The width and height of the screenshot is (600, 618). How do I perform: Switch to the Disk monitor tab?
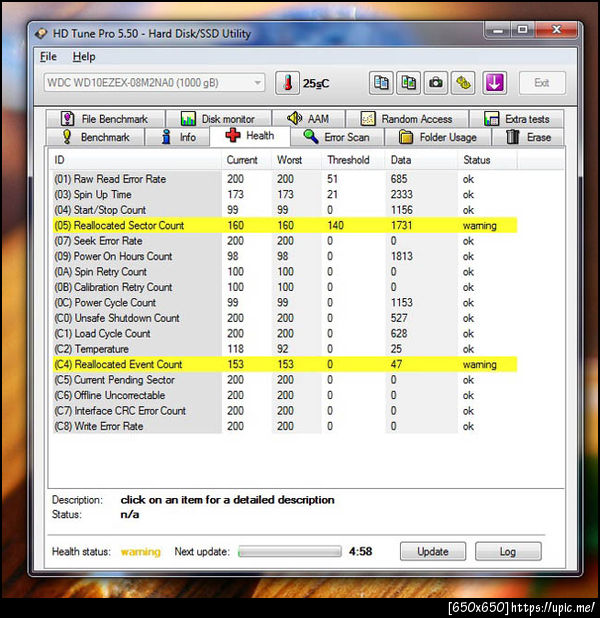218,119
